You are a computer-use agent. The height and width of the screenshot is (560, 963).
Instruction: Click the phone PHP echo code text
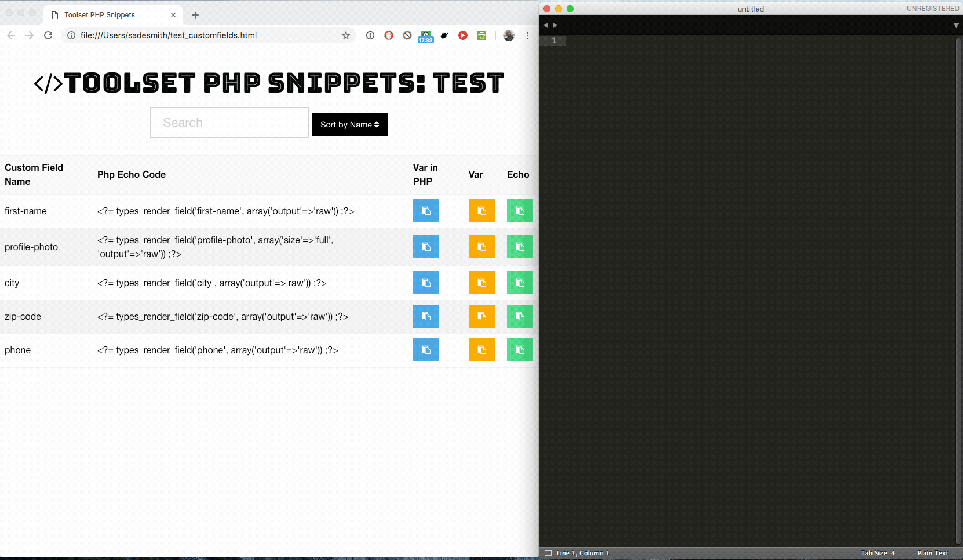[218, 350]
